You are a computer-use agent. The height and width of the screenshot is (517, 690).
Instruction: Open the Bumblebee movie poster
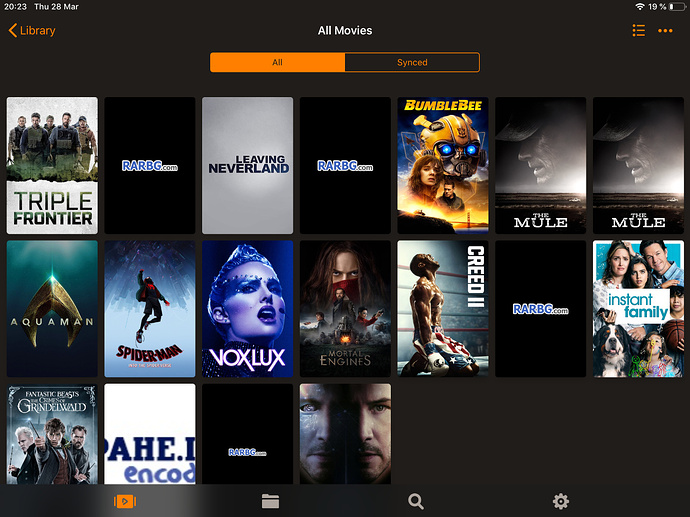coord(443,165)
